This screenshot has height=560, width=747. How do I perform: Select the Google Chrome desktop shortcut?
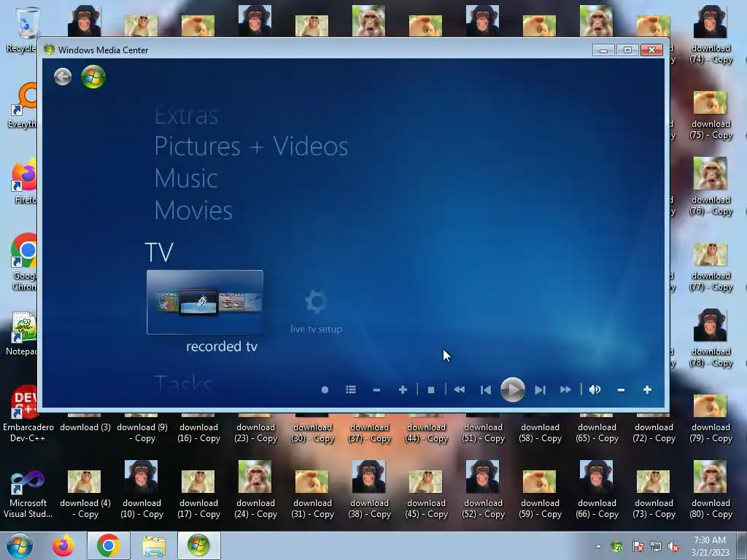[24, 262]
